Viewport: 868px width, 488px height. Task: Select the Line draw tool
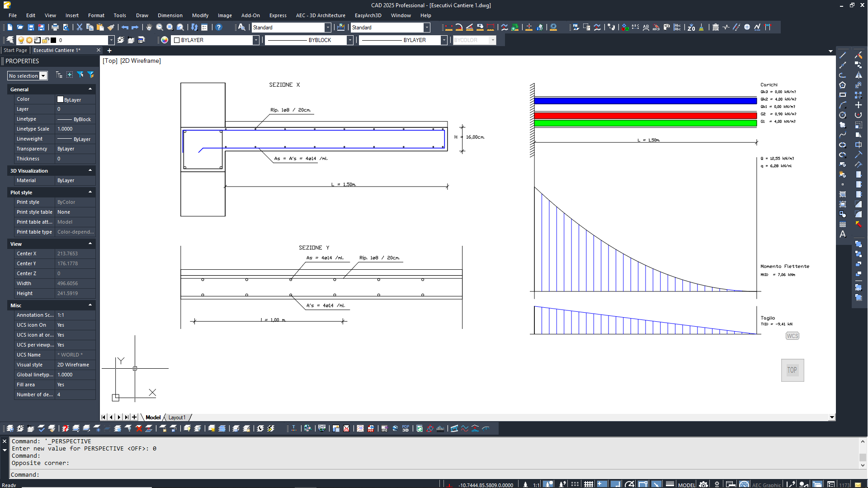pos(843,56)
